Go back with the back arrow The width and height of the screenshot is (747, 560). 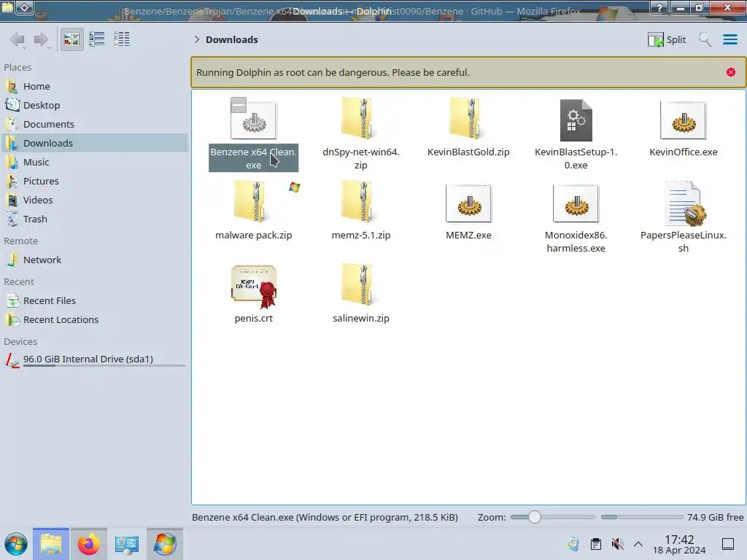pyautogui.click(x=18, y=39)
